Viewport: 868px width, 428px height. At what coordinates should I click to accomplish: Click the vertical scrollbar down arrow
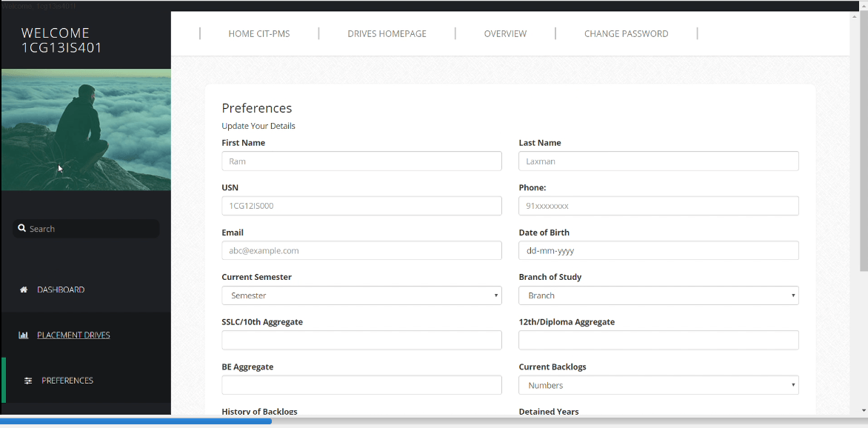[864, 411]
